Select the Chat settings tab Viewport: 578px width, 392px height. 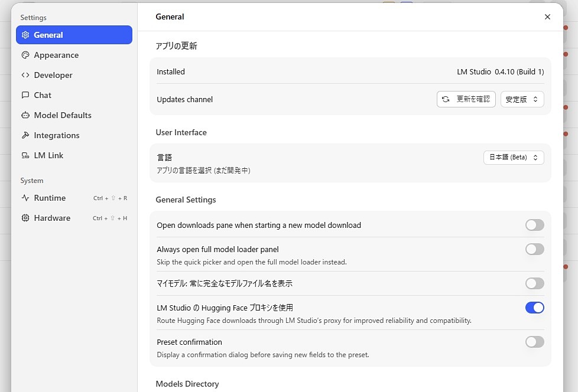(74, 95)
